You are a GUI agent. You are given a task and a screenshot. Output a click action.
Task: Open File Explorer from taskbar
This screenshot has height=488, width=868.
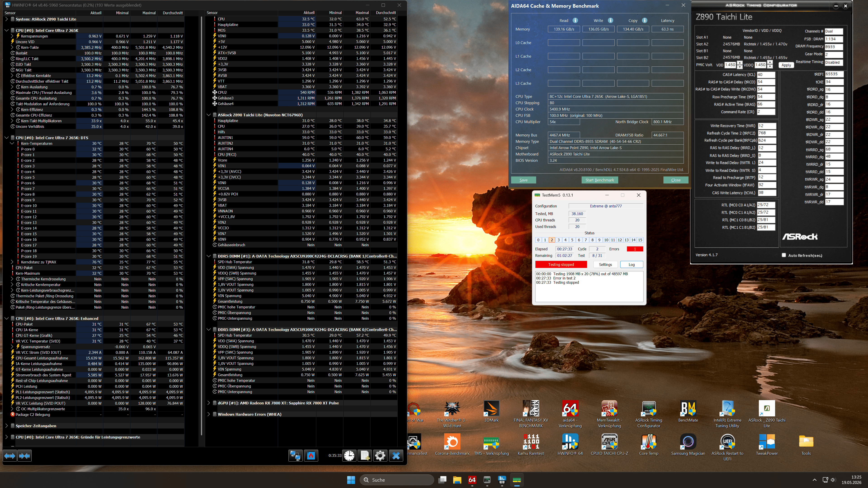click(x=457, y=480)
